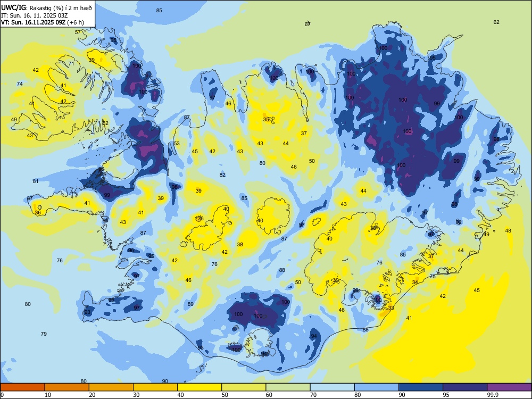Click the map value '53'
This screenshot has height=399, width=532.
(x=177, y=144)
